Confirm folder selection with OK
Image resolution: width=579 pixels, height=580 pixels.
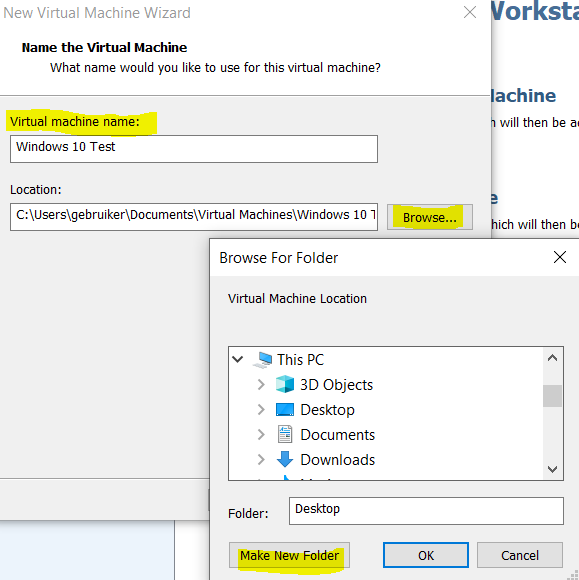pos(426,555)
